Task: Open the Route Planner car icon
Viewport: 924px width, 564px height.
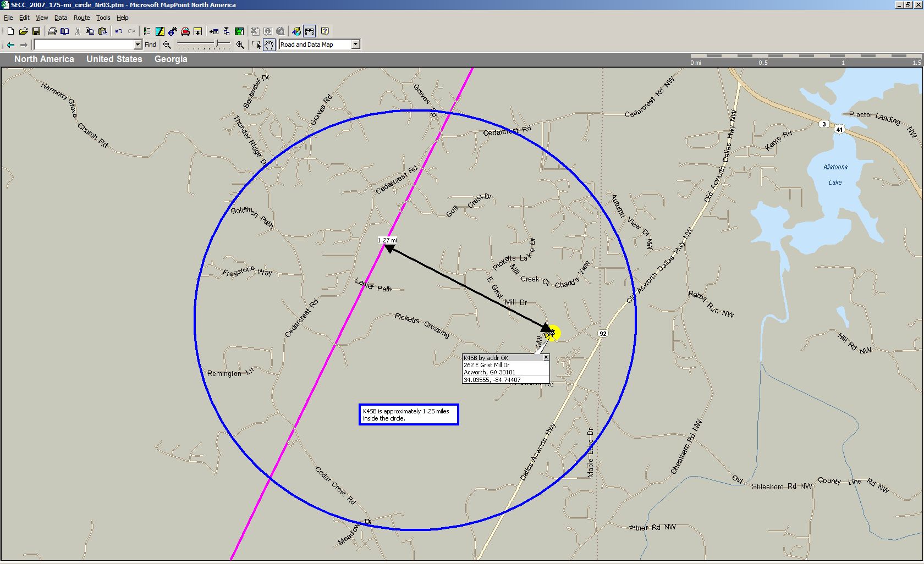Action: click(x=185, y=31)
